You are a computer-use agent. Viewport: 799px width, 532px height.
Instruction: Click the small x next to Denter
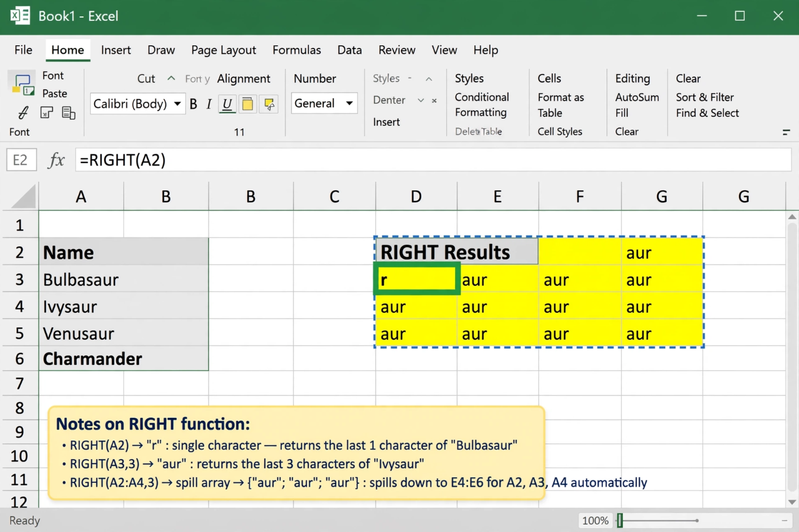click(434, 101)
